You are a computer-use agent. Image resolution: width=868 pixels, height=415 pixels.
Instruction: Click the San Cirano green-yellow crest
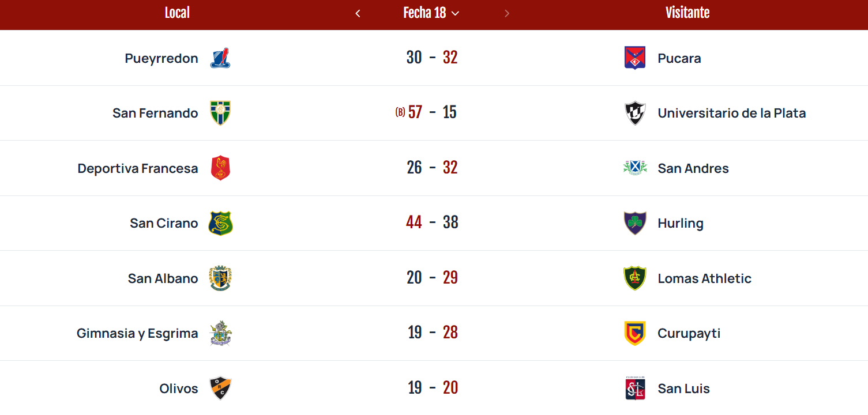220,223
